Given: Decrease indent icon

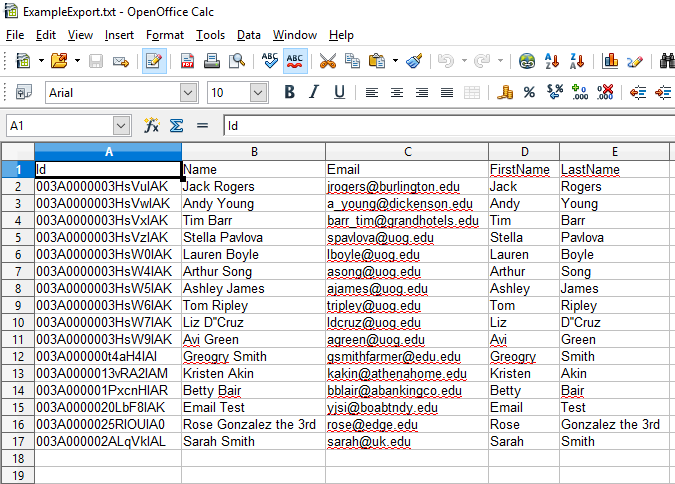Looking at the screenshot, I should click(x=638, y=92).
